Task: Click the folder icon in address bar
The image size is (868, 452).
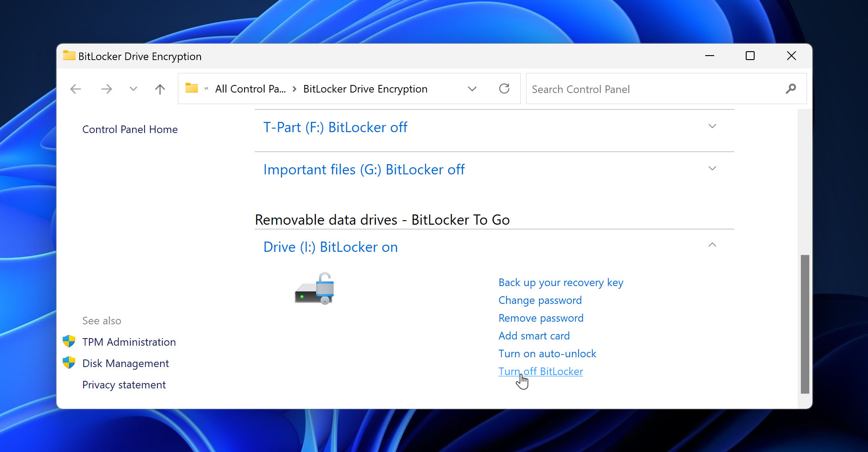Action: tap(192, 88)
